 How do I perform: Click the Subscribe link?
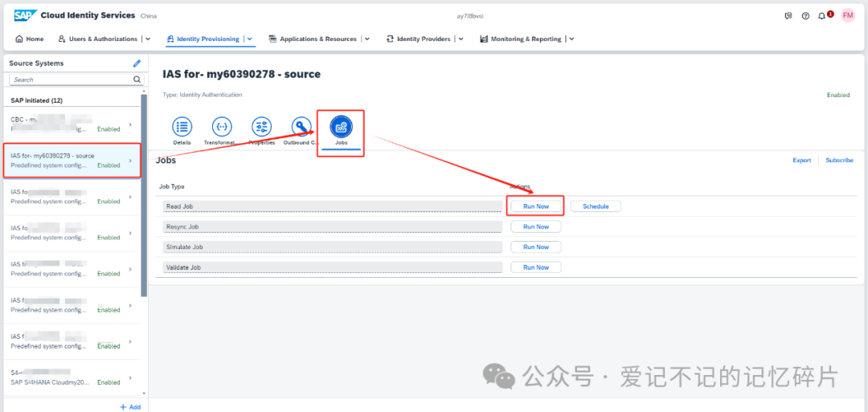(839, 161)
